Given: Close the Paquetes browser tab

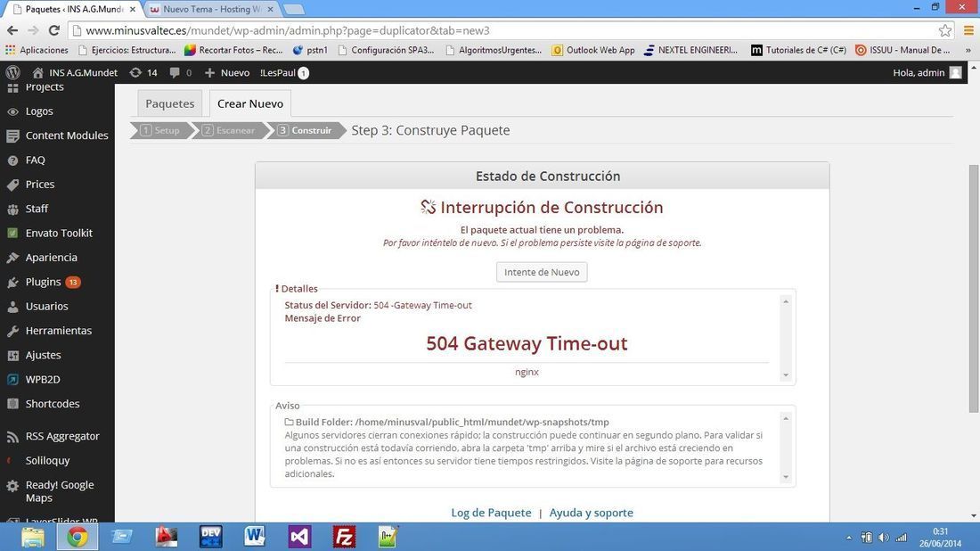Looking at the screenshot, I should point(133,10).
